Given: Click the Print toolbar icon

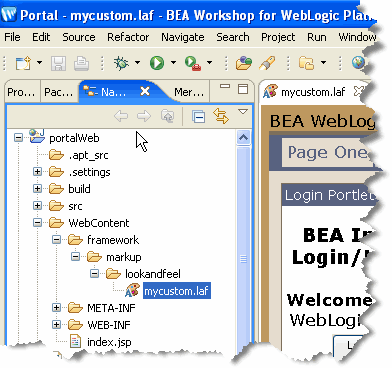Looking at the screenshot, I should 81,63.
